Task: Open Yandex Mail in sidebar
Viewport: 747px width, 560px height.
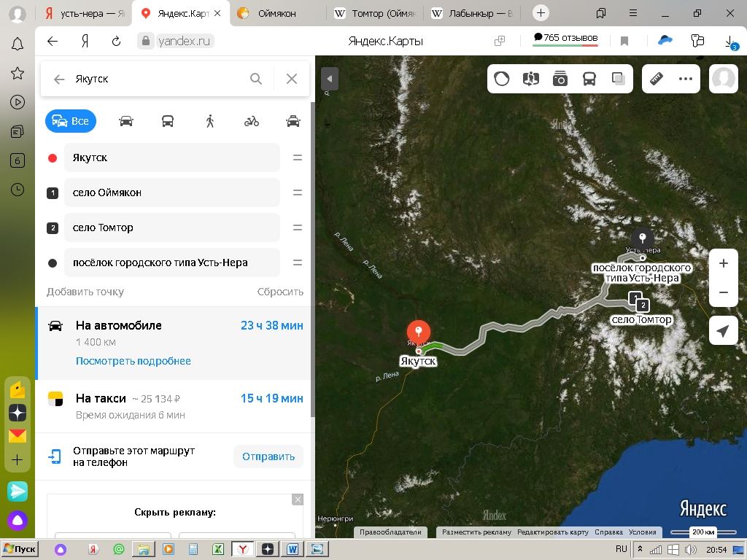Action: coord(18,436)
